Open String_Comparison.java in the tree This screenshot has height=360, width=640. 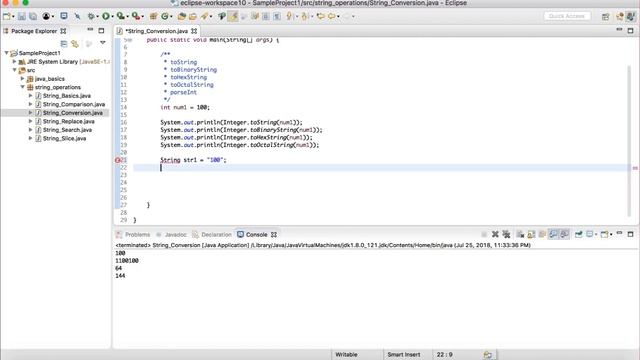pyautogui.click(x=73, y=104)
